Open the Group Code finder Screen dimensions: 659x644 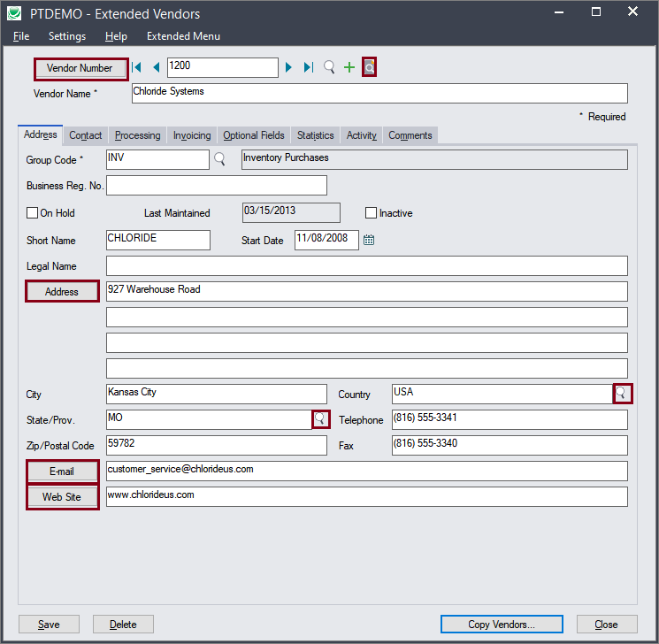[x=219, y=159]
